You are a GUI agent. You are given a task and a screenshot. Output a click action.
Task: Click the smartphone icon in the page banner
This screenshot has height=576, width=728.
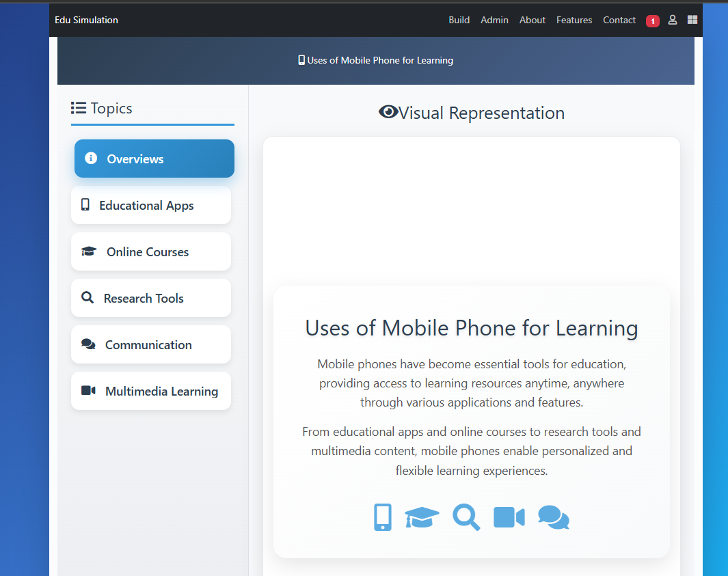[x=301, y=60]
